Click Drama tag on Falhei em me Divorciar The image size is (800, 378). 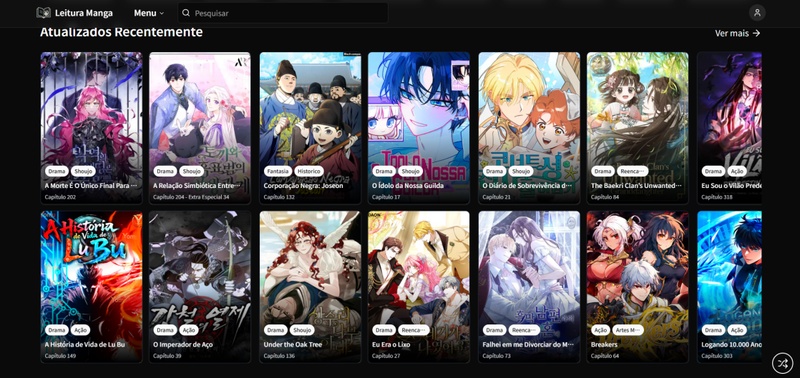(x=494, y=330)
